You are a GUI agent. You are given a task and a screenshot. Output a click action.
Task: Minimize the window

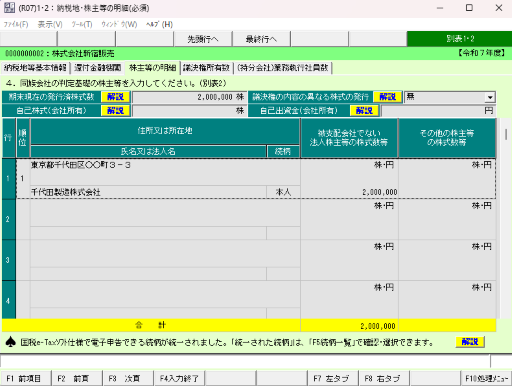(440, 8)
